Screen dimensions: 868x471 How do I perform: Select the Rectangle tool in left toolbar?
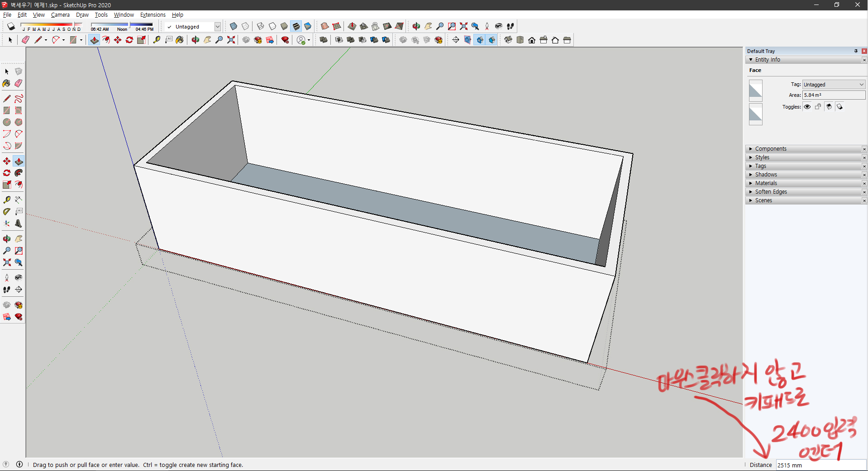[x=6, y=110]
